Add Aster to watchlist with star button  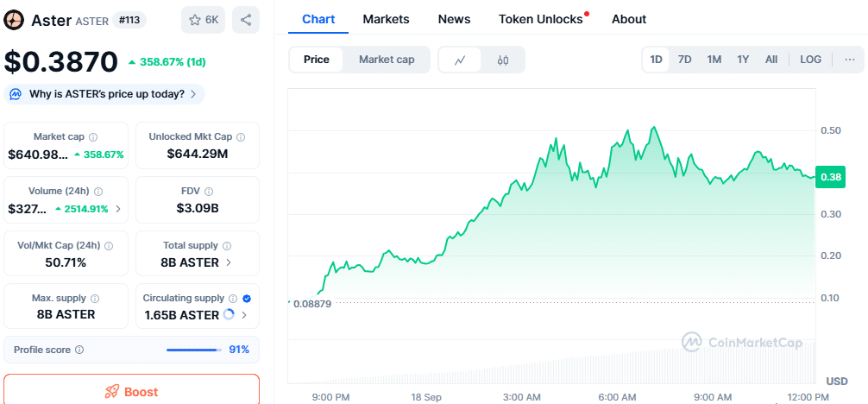click(x=203, y=20)
